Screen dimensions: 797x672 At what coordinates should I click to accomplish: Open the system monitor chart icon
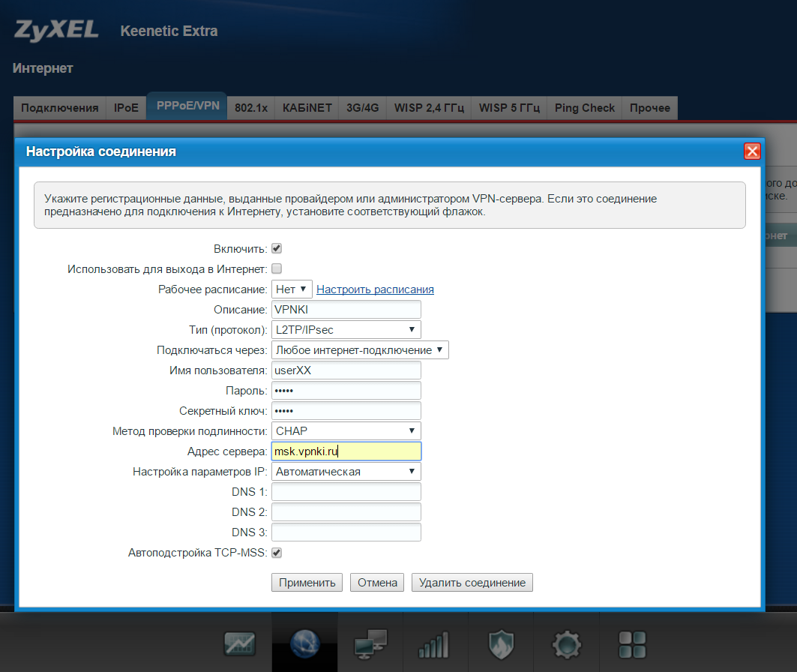pyautogui.click(x=240, y=643)
